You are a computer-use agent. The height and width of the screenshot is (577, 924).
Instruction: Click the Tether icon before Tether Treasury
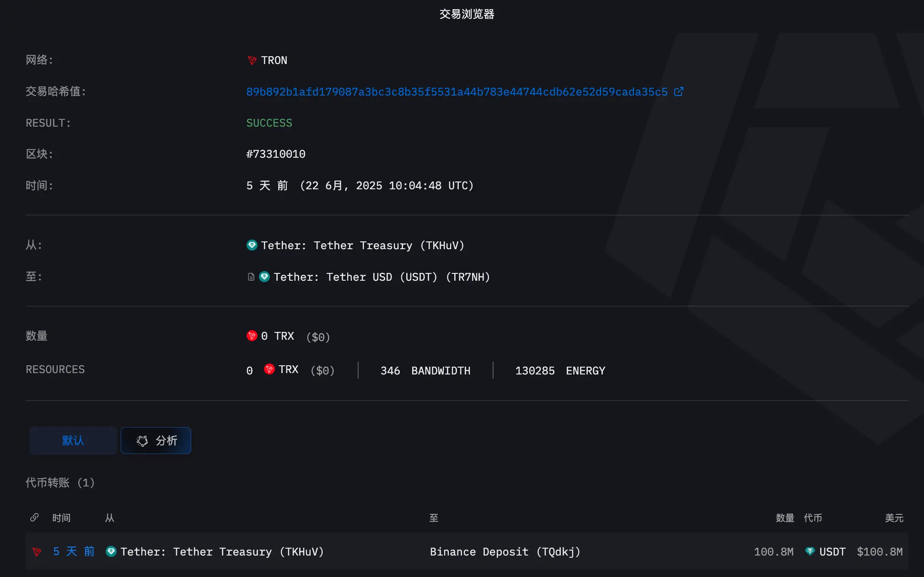click(x=252, y=245)
